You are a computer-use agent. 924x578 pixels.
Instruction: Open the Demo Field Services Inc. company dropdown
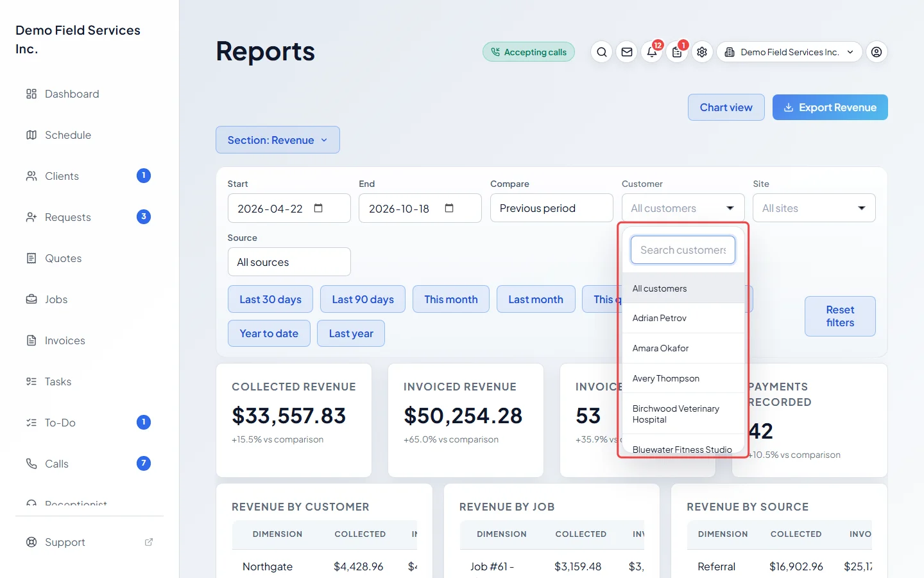[x=789, y=52]
